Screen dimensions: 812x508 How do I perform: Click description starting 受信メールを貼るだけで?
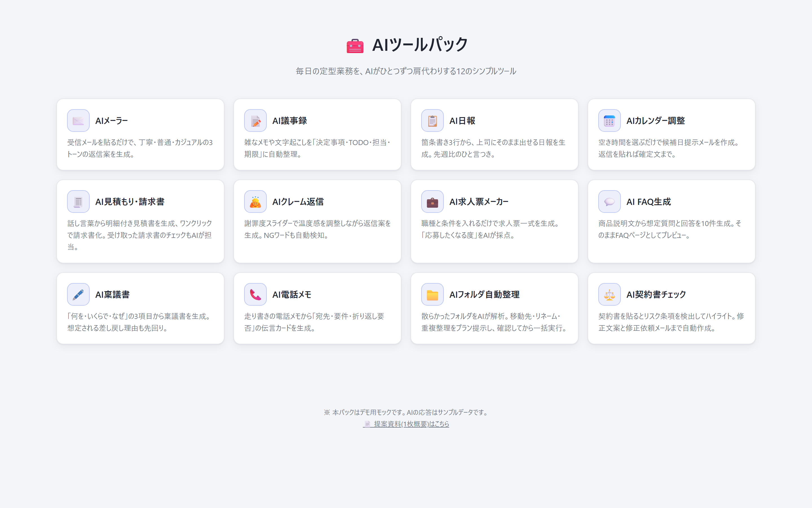pos(140,148)
